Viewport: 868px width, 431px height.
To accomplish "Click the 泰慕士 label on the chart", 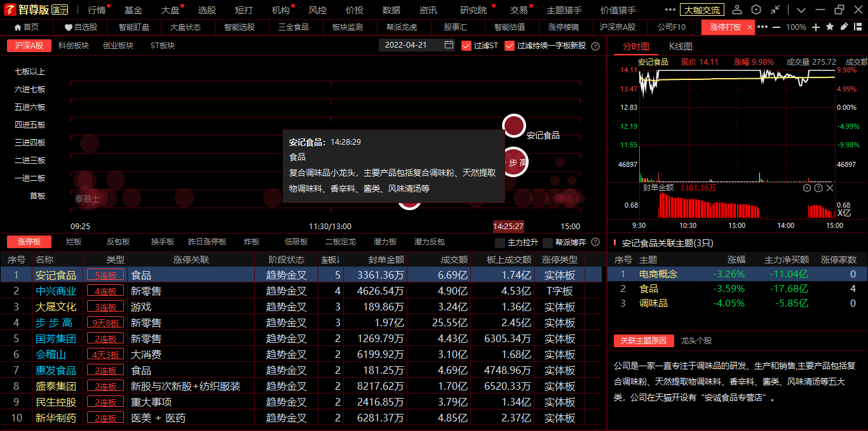I will 88,199.
